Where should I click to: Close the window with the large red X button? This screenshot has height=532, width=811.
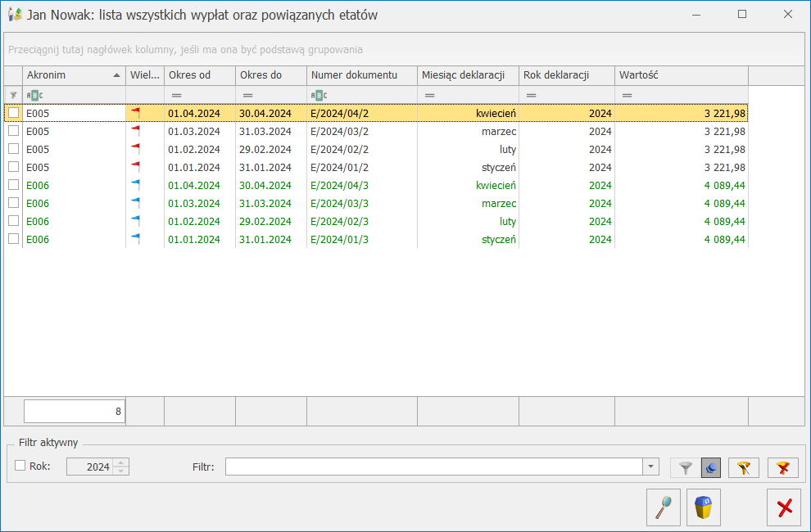point(784,507)
